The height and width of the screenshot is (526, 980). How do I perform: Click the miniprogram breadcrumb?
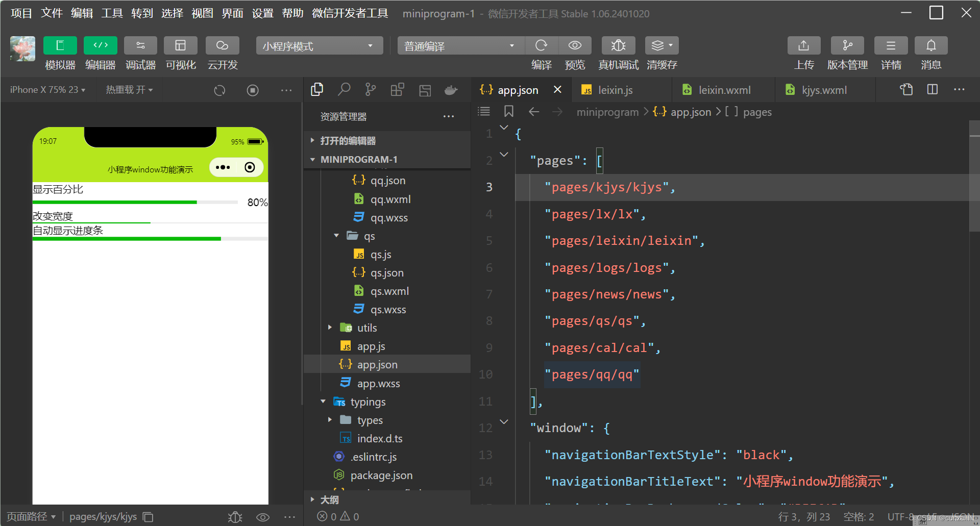coord(607,112)
